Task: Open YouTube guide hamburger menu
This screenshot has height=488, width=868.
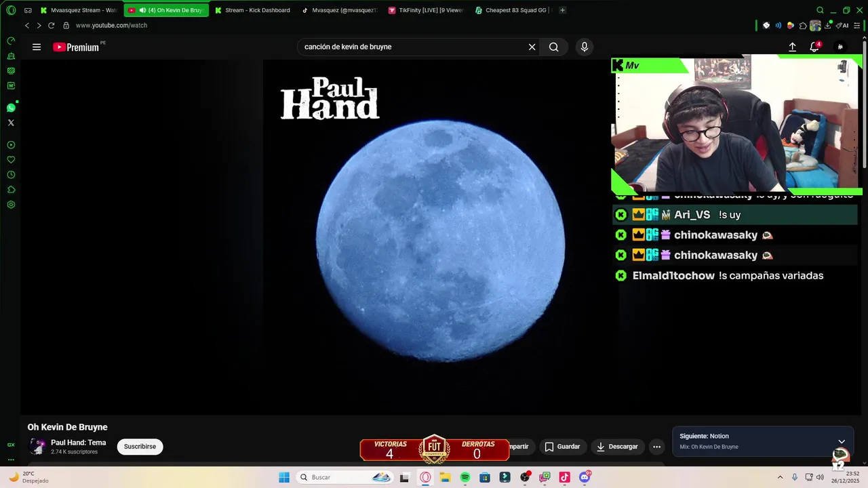Action: pos(37,47)
